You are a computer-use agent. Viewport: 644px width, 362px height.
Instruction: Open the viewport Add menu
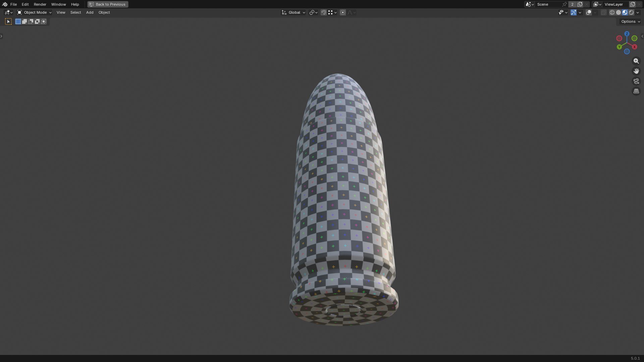coord(90,12)
